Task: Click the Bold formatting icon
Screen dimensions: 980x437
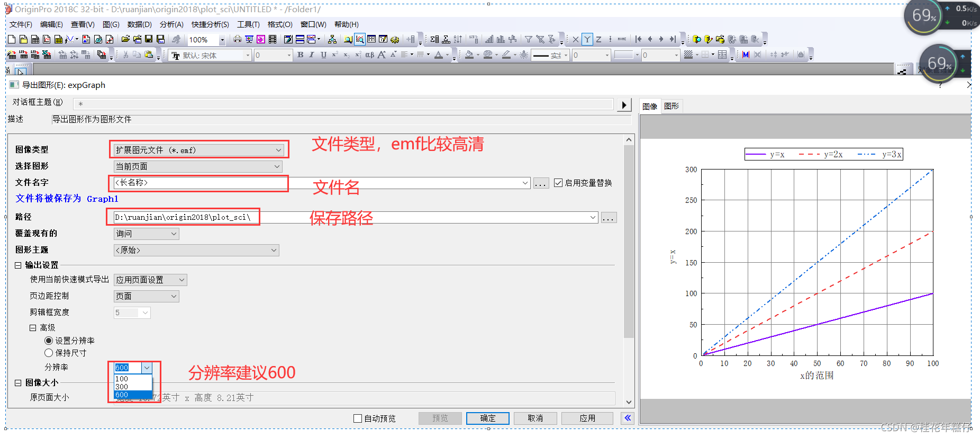Action: 300,55
